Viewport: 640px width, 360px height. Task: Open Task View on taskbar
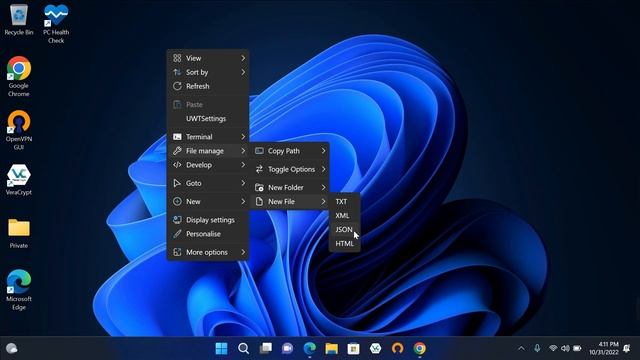pos(265,348)
